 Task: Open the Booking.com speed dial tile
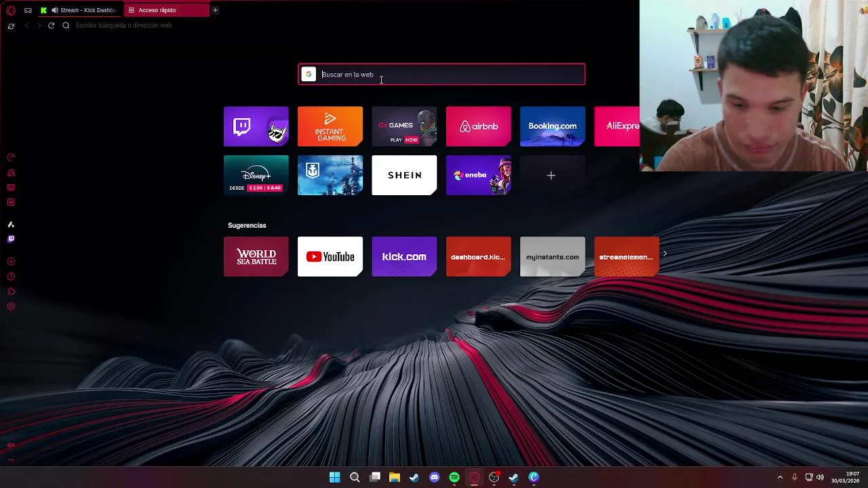553,126
